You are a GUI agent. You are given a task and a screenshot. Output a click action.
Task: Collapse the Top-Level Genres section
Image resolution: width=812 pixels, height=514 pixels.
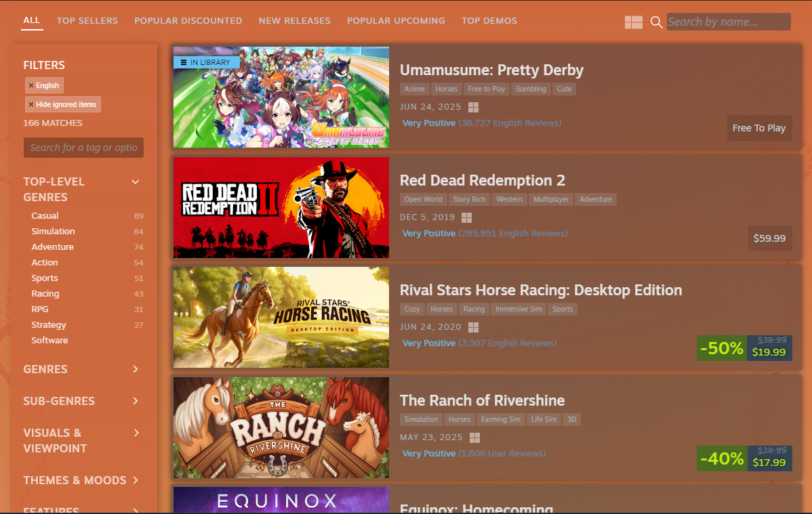(136, 181)
